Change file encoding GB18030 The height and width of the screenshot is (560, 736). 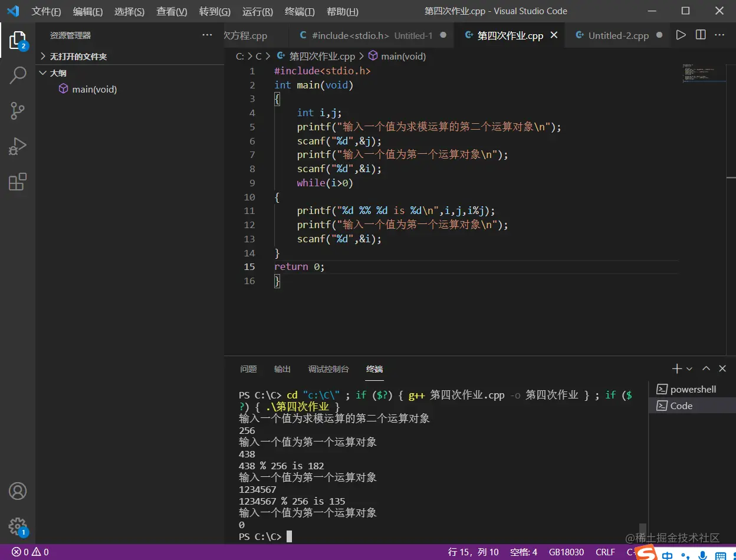566,552
